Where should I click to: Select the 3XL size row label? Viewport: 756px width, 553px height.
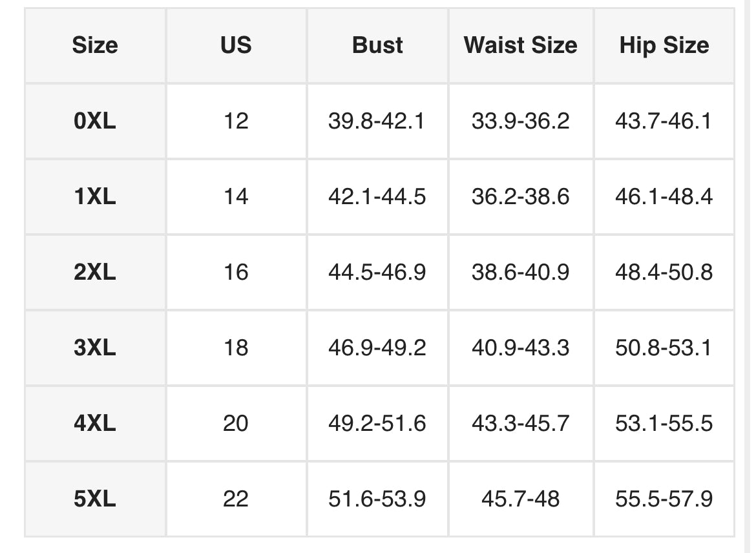coord(95,348)
